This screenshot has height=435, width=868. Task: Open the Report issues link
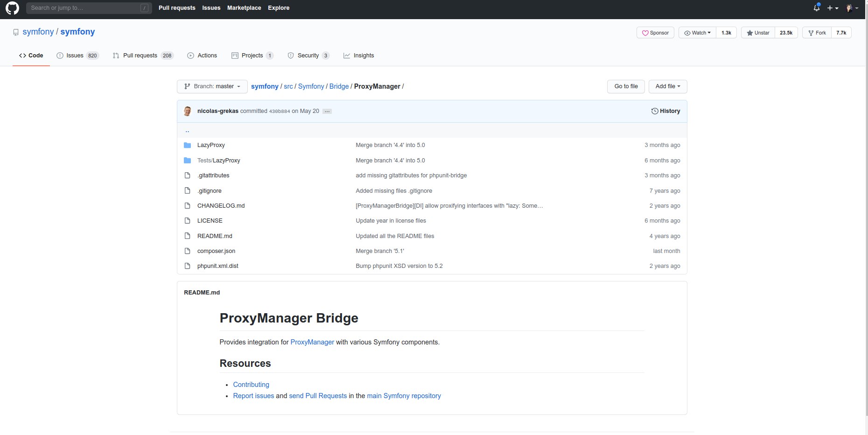[253, 396]
